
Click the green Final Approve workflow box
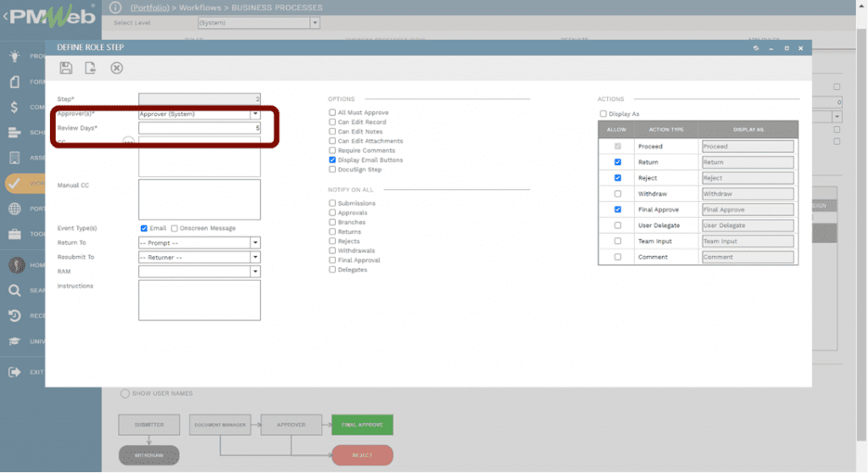pyautogui.click(x=362, y=425)
